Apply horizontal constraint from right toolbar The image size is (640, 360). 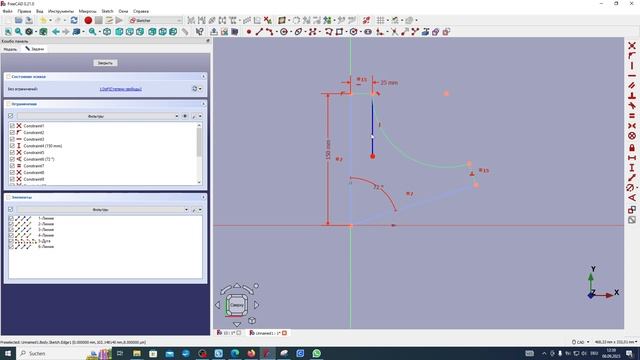point(632,76)
